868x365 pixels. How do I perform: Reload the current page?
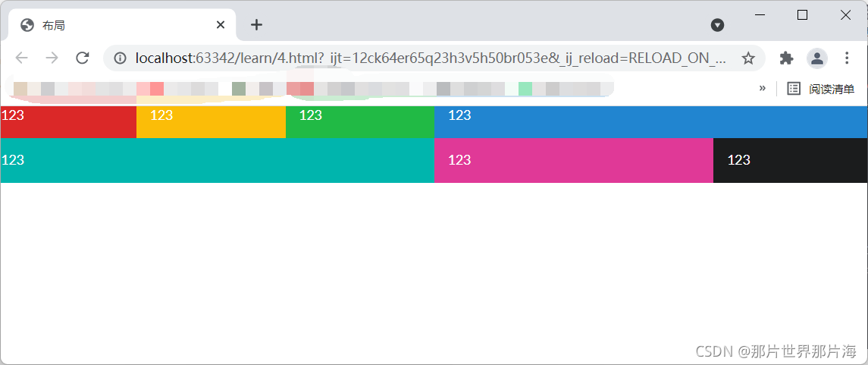83,58
